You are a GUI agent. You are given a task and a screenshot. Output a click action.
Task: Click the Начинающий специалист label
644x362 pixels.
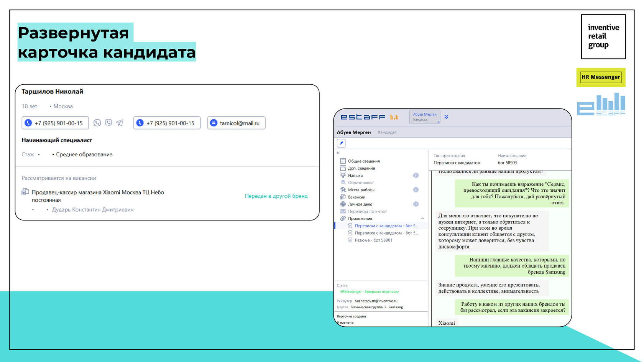point(57,140)
